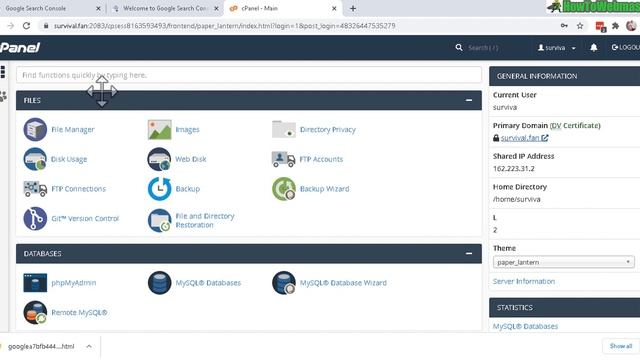Reload the page in the browser
This screenshot has width=640, height=360.
click(27, 26)
